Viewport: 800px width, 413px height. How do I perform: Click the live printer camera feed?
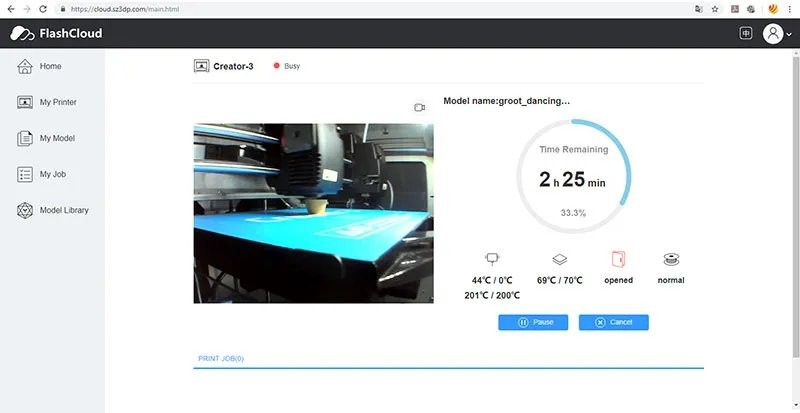click(313, 213)
